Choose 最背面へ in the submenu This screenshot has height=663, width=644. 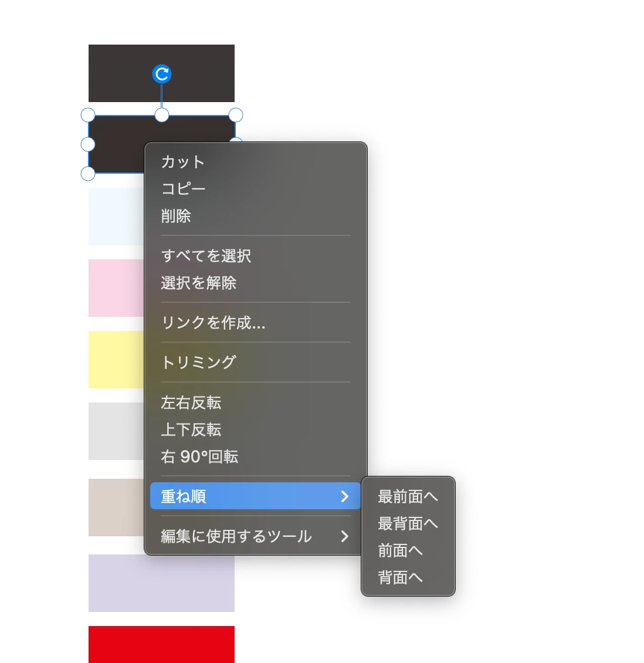tap(408, 523)
